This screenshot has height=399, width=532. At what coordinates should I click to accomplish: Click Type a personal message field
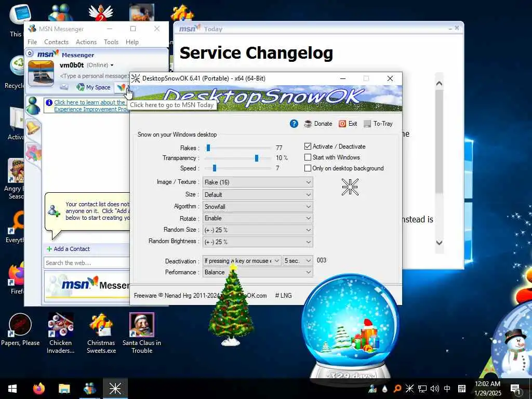pos(95,76)
